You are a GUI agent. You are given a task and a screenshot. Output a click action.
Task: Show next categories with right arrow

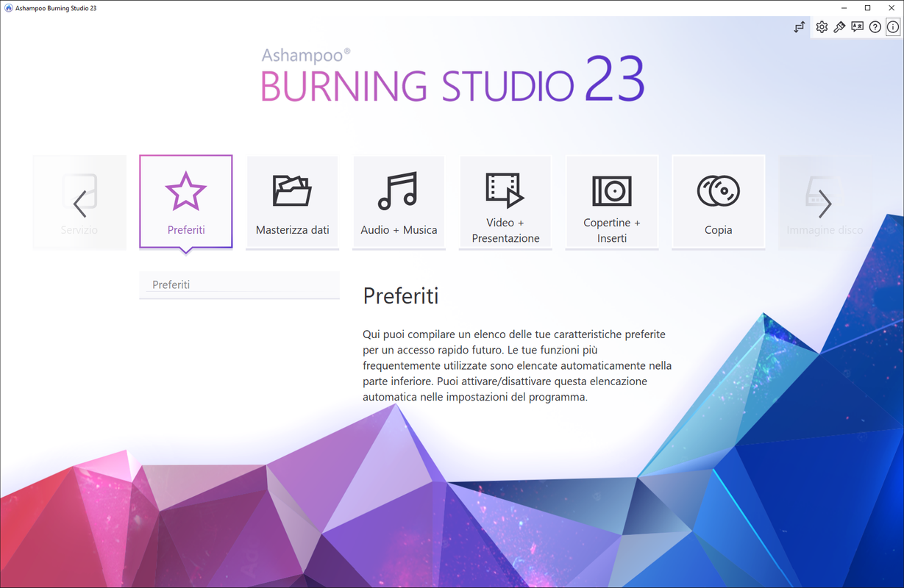825,204
